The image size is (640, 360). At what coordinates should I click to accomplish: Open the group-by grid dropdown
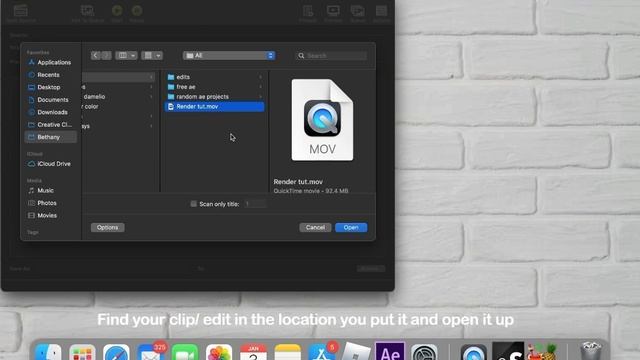[152, 56]
